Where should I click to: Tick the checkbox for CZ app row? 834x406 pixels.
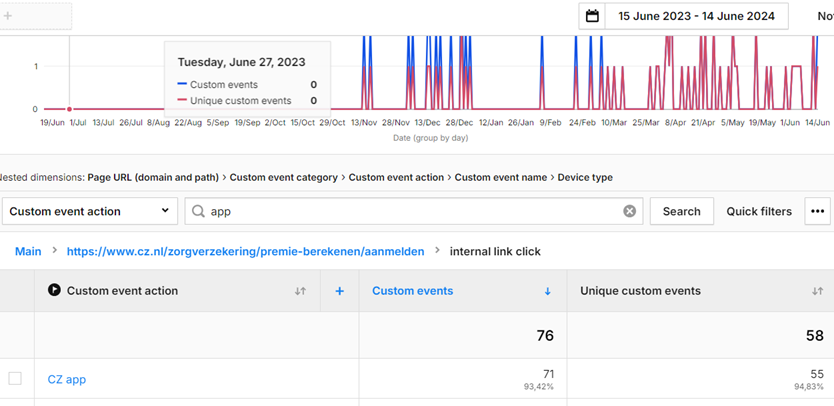click(x=15, y=379)
